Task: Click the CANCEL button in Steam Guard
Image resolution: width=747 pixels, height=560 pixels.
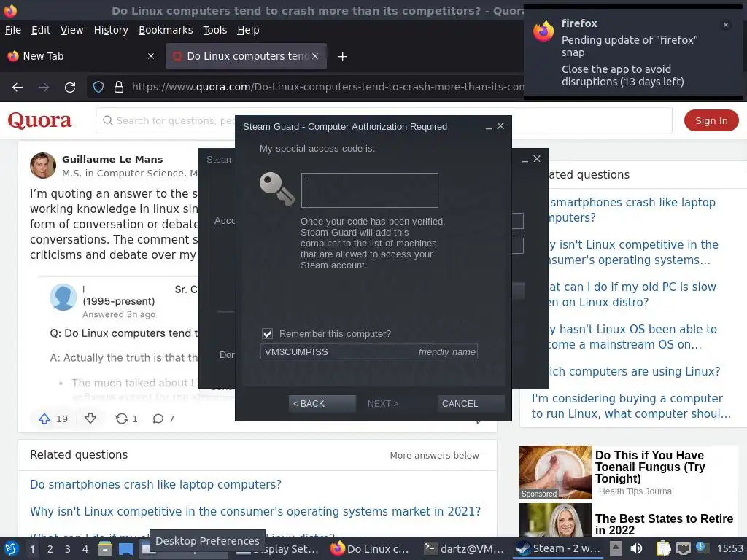Action: coord(471,404)
